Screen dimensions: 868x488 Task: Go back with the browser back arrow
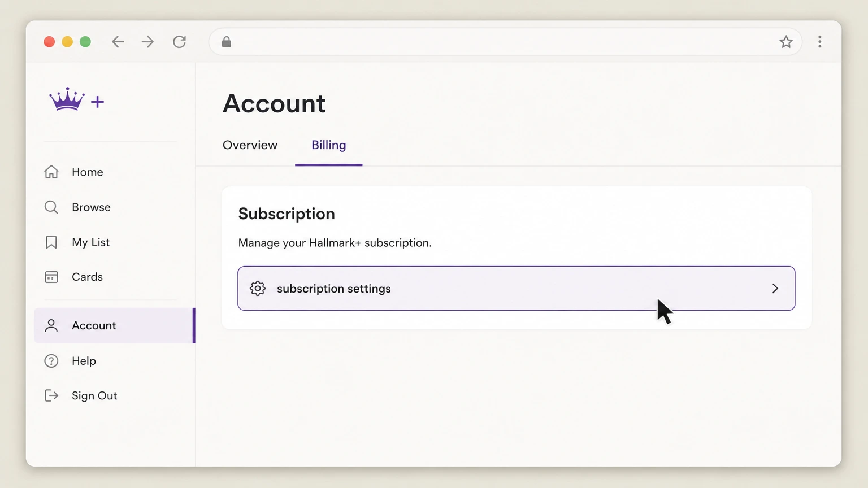click(x=118, y=42)
